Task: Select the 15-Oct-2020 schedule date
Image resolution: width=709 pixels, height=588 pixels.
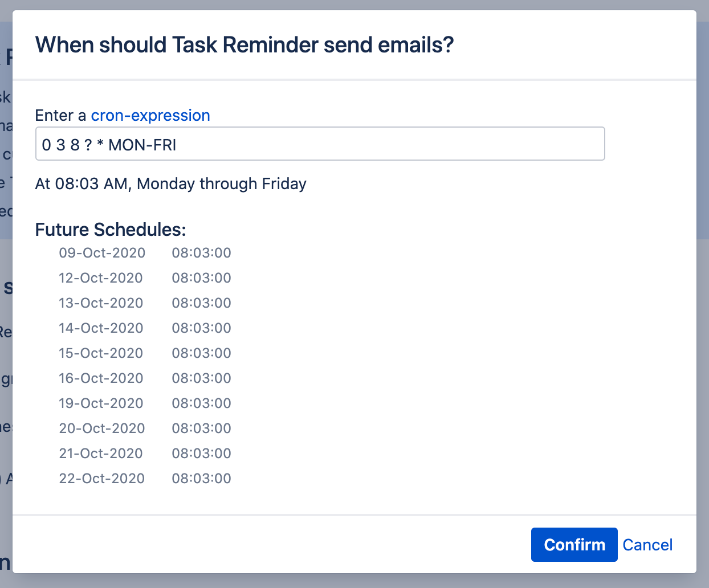Action: click(x=101, y=353)
